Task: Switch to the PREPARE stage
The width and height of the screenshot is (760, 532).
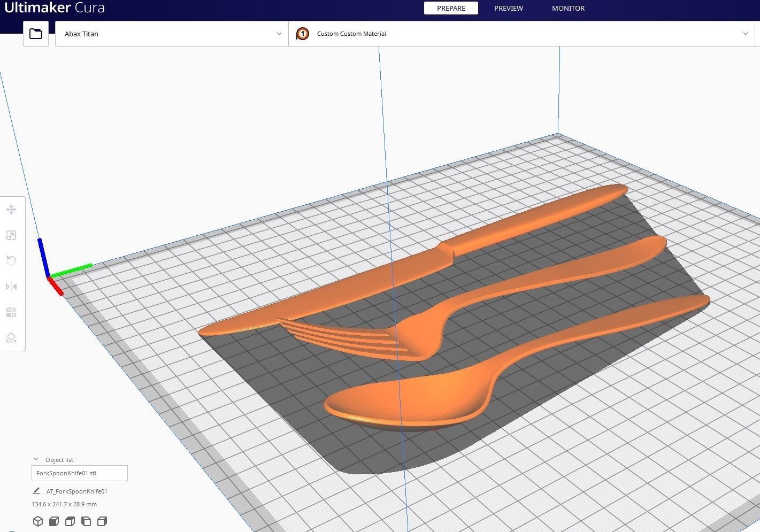Action: 451,8
